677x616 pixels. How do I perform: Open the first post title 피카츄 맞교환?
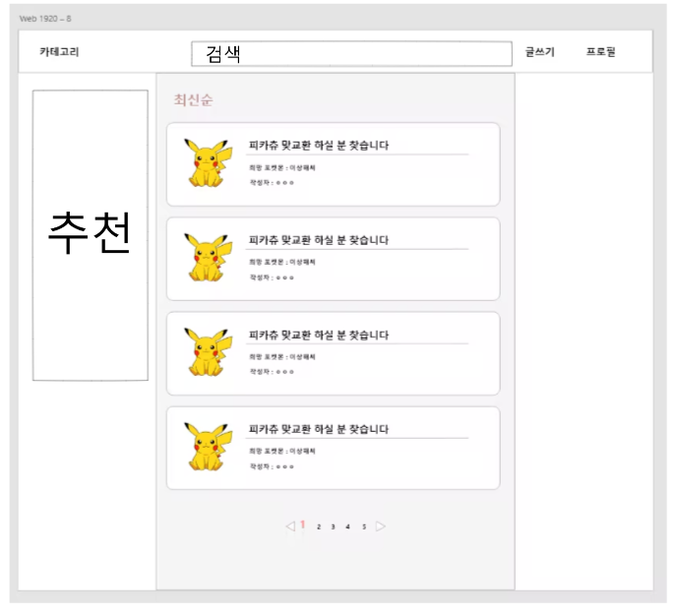point(319,145)
